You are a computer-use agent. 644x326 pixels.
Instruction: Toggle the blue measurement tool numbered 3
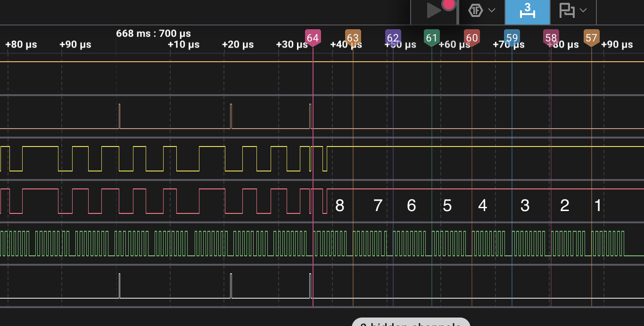tap(527, 12)
